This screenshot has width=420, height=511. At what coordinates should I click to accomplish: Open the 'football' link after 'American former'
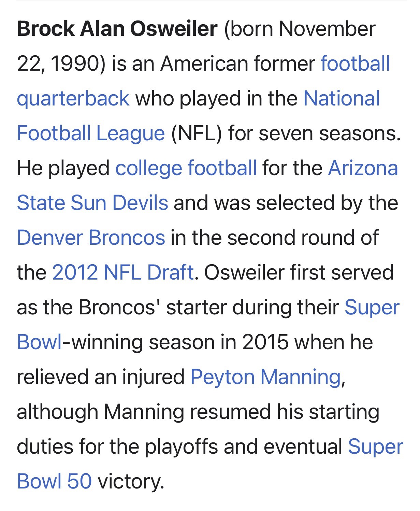[355, 63]
